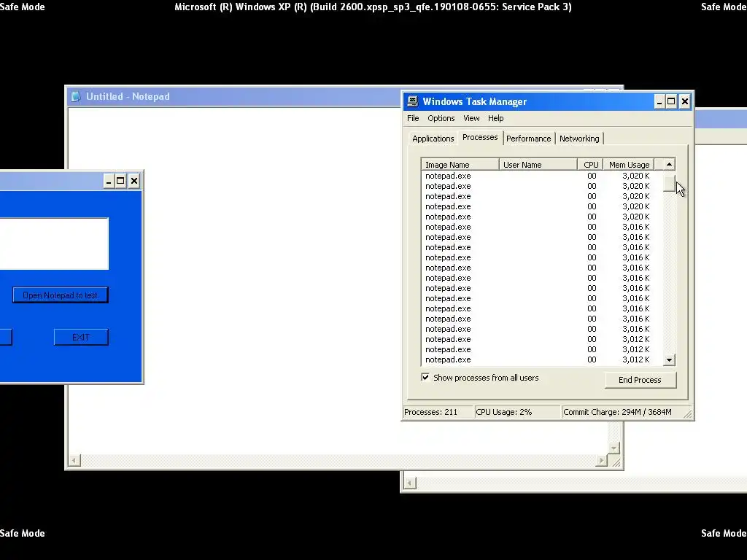The width and height of the screenshot is (747, 560).
Task: Click the Processes: 211 status entry
Action: point(438,412)
